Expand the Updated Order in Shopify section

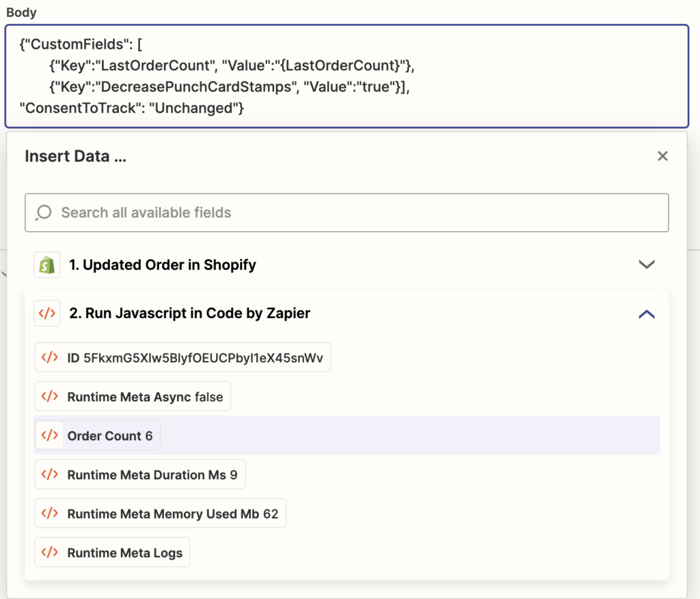click(647, 265)
